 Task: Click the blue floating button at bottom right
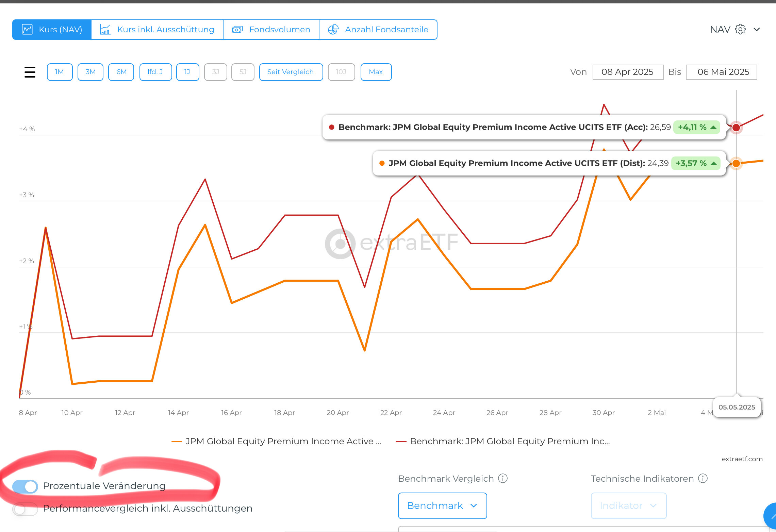pos(771,516)
